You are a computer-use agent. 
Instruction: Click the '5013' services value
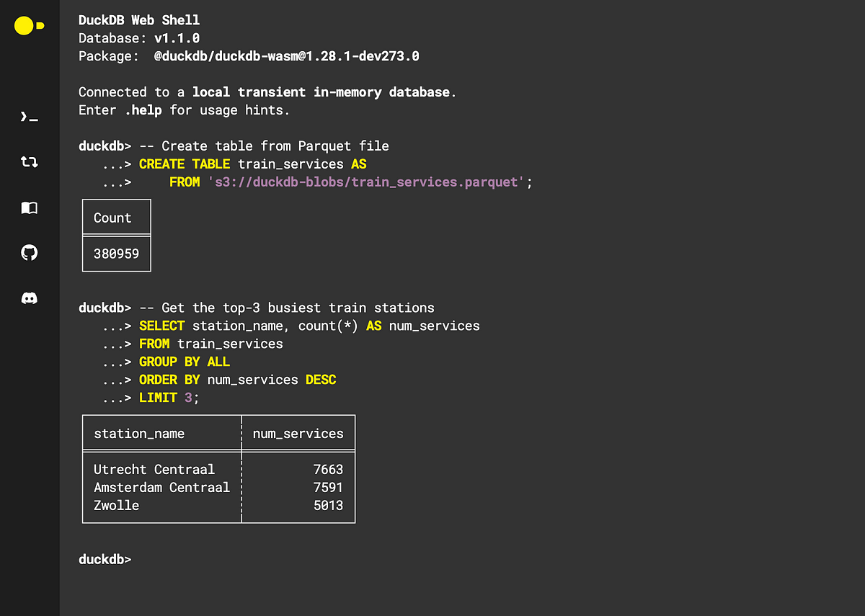coord(329,505)
